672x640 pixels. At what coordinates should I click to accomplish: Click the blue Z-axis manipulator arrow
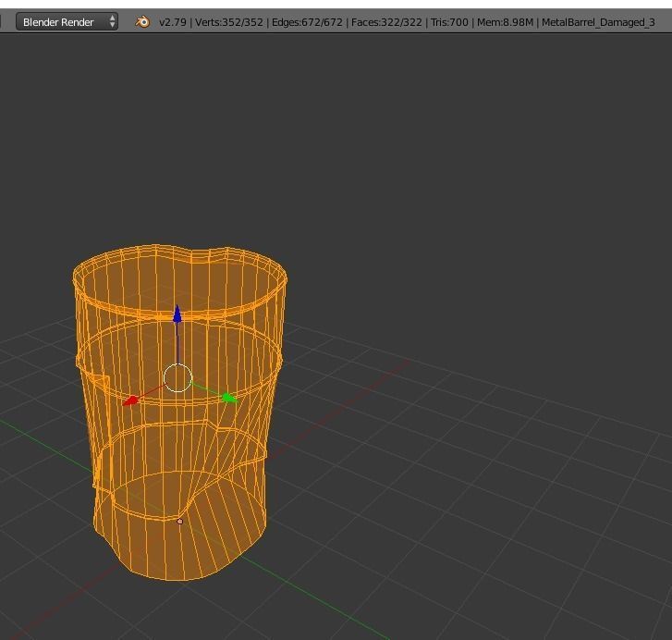tap(177, 314)
